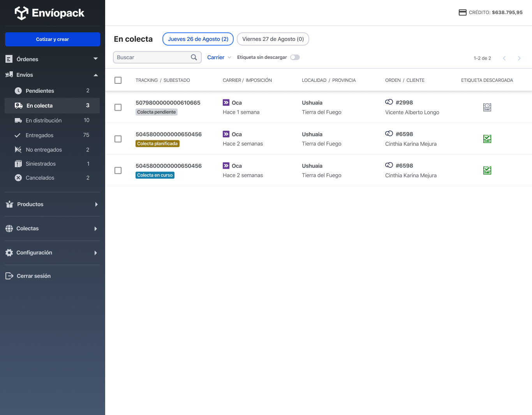Click the Siniestrados warning icon

pyautogui.click(x=18, y=164)
